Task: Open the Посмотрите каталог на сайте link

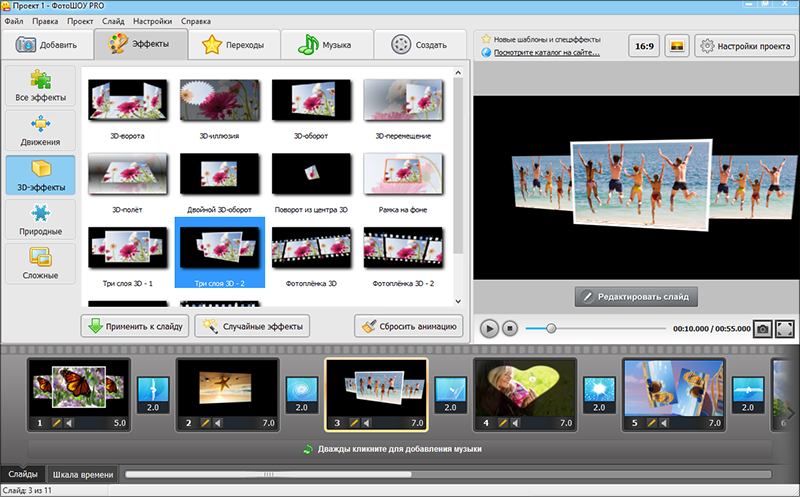Action: pos(546,53)
